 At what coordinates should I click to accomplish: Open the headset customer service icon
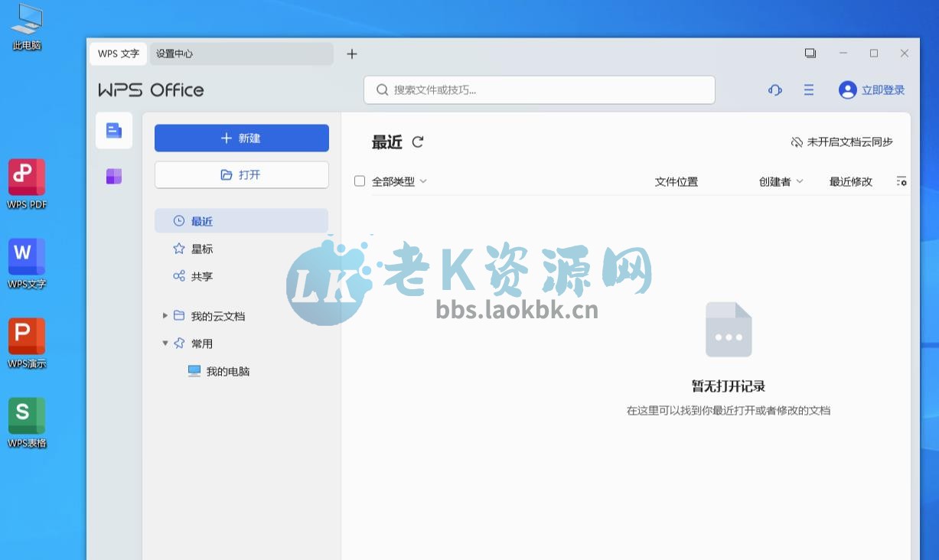pyautogui.click(x=774, y=90)
